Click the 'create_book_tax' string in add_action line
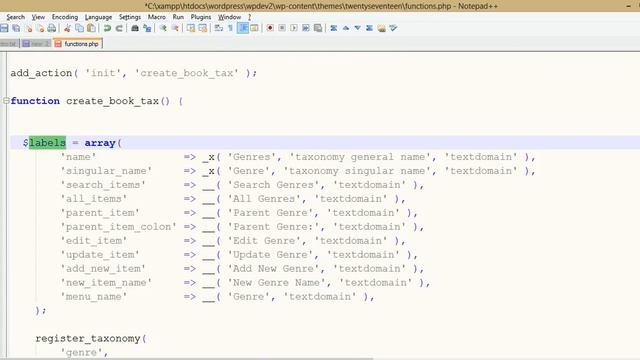This screenshot has width=640, height=360. [x=187, y=73]
